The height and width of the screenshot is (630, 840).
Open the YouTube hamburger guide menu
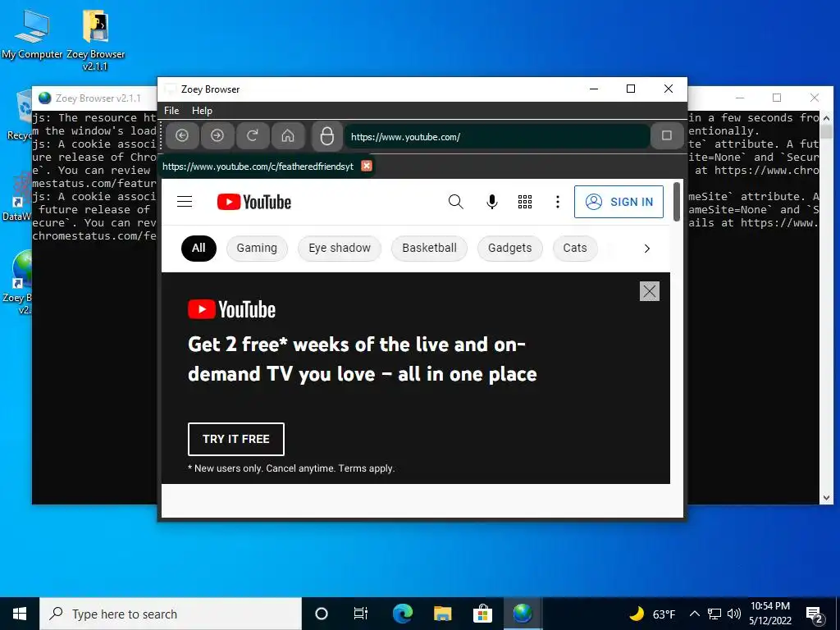coord(185,202)
